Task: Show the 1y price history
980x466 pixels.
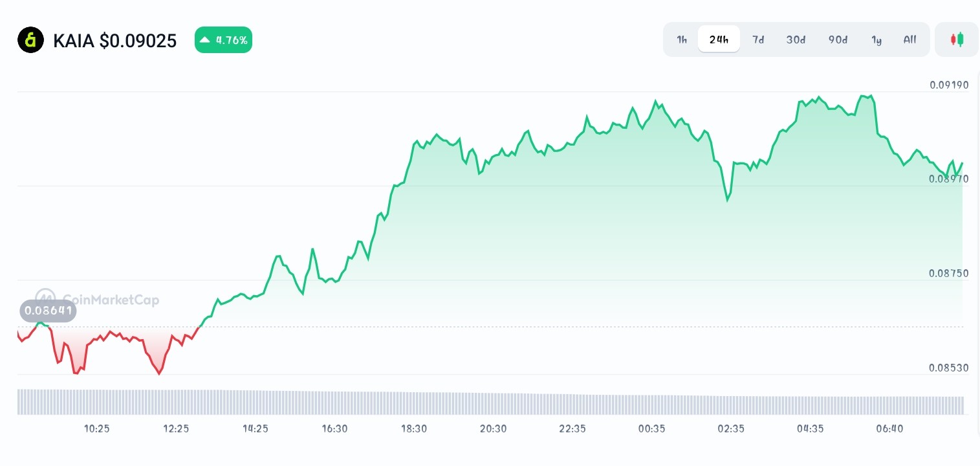Action: (877, 39)
